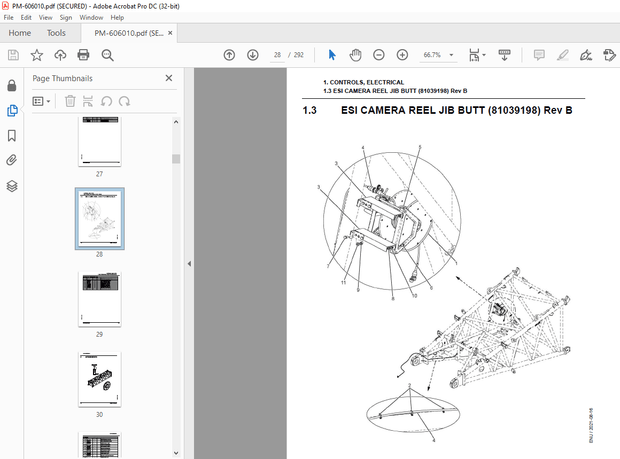Select the PM-606010.pdf document tab
This screenshot has width=620, height=459.
pyautogui.click(x=129, y=33)
